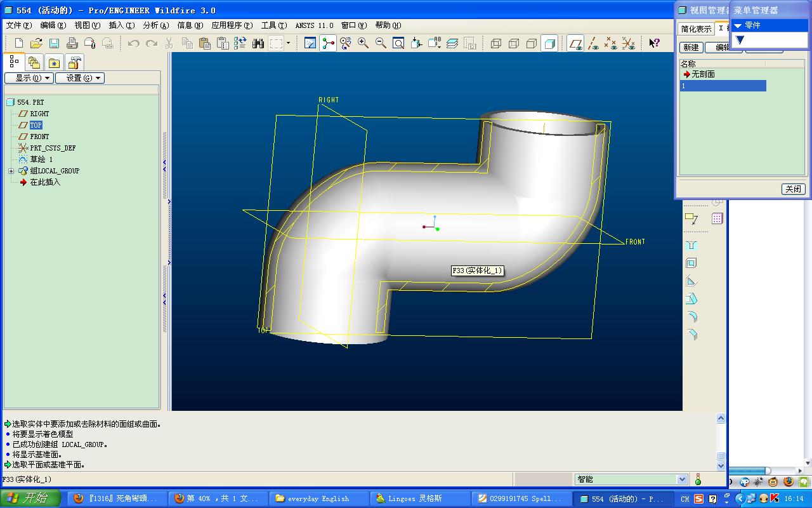Click the 新建 button
This screenshot has height=508, width=812.
691,48
